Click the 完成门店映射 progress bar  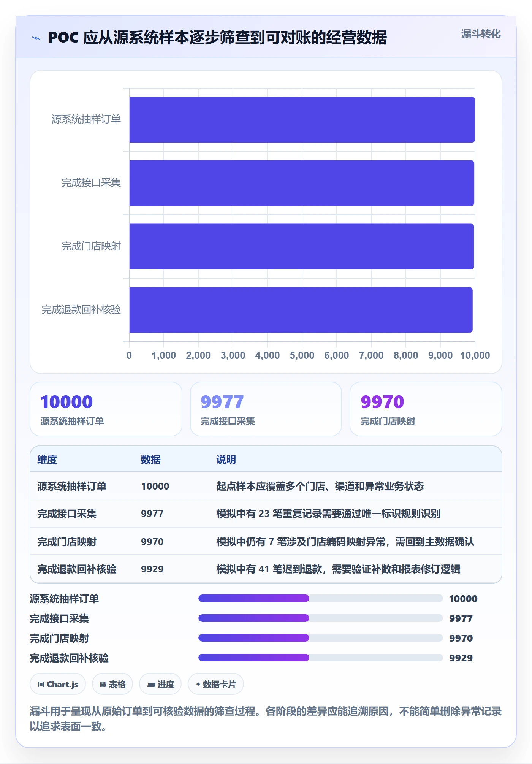click(x=320, y=638)
